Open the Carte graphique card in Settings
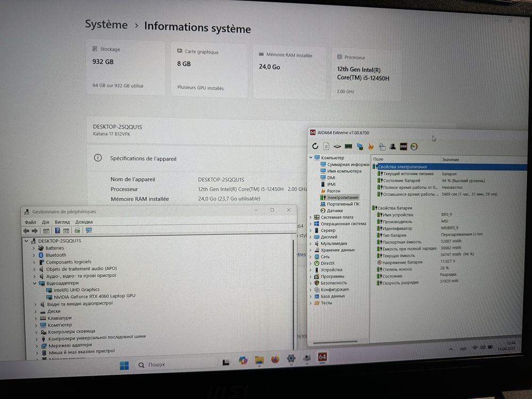Screen dimensions: 532x399 209,70
